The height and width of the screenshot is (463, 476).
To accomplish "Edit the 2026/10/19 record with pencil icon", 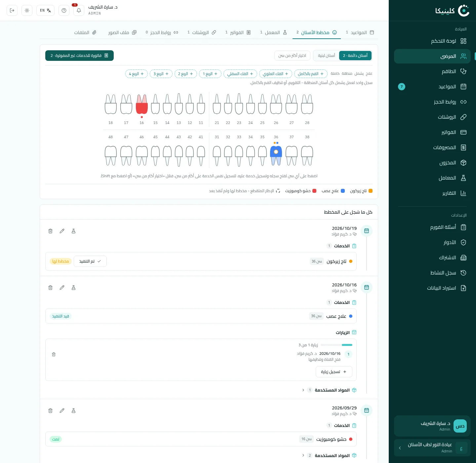I will coord(62,231).
